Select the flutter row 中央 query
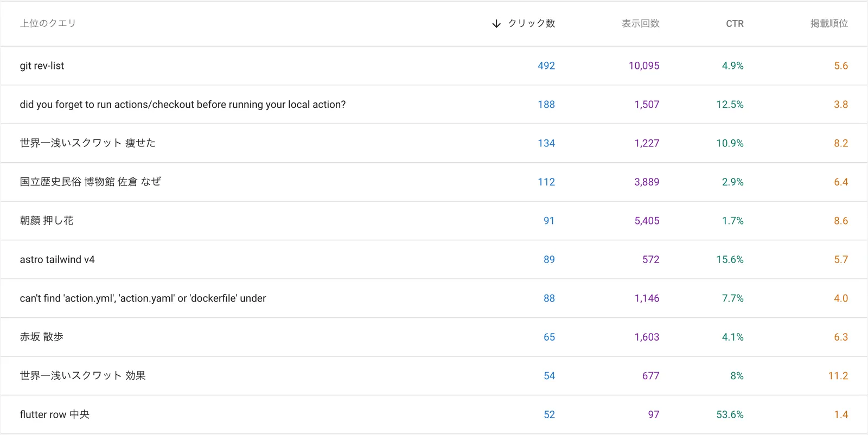This screenshot has width=868, height=435. point(54,414)
